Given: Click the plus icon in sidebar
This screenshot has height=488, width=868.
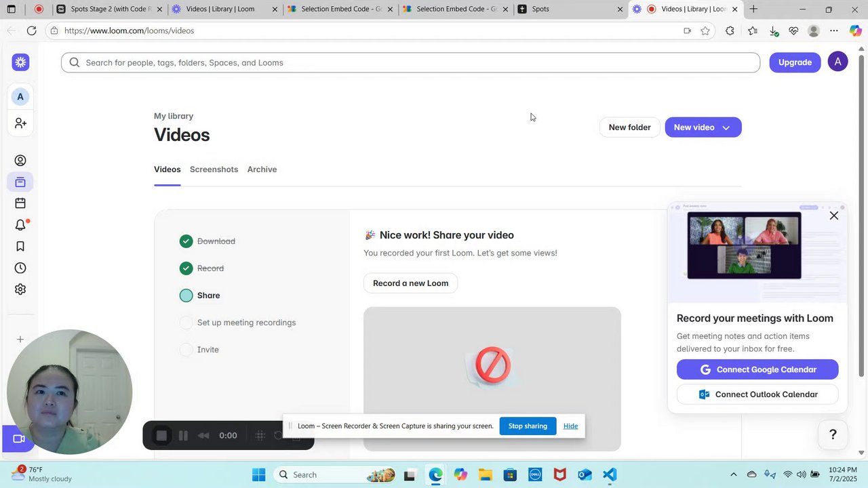Looking at the screenshot, I should [x=20, y=340].
